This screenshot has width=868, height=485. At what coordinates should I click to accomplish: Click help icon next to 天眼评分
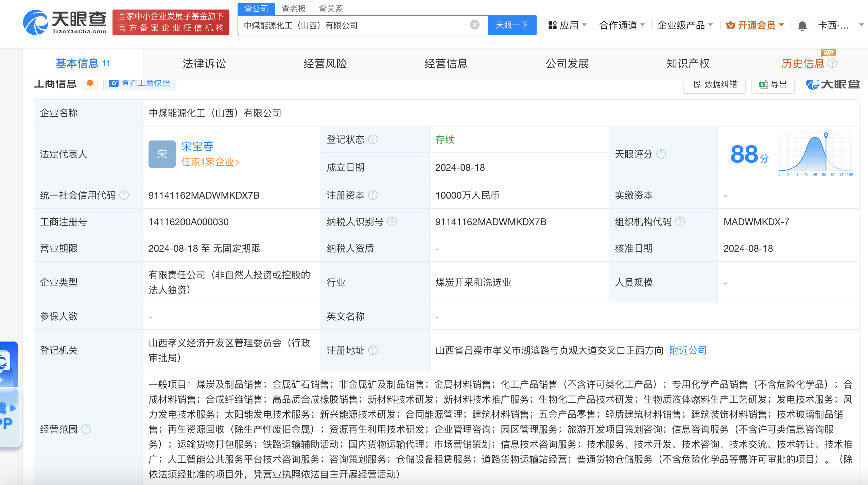tap(661, 154)
